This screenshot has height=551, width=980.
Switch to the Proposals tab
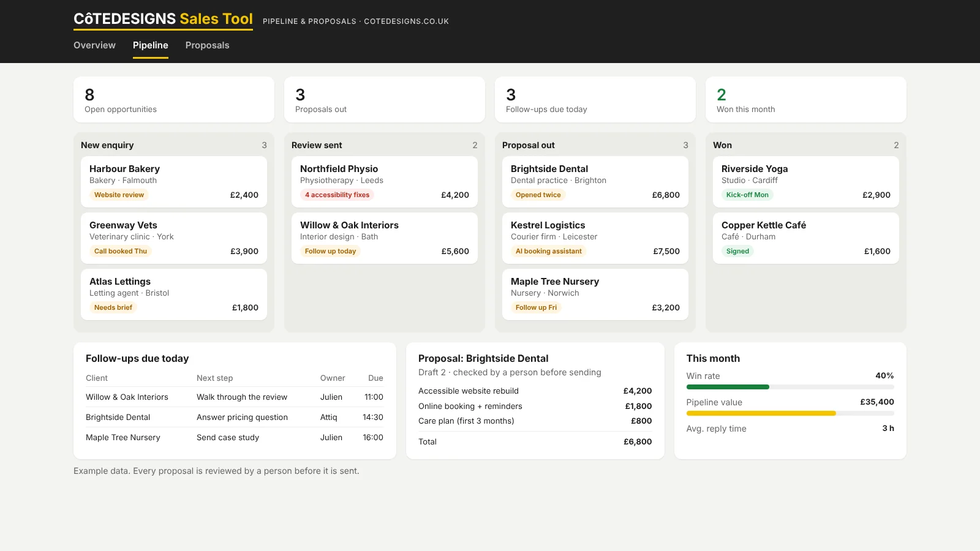click(207, 45)
